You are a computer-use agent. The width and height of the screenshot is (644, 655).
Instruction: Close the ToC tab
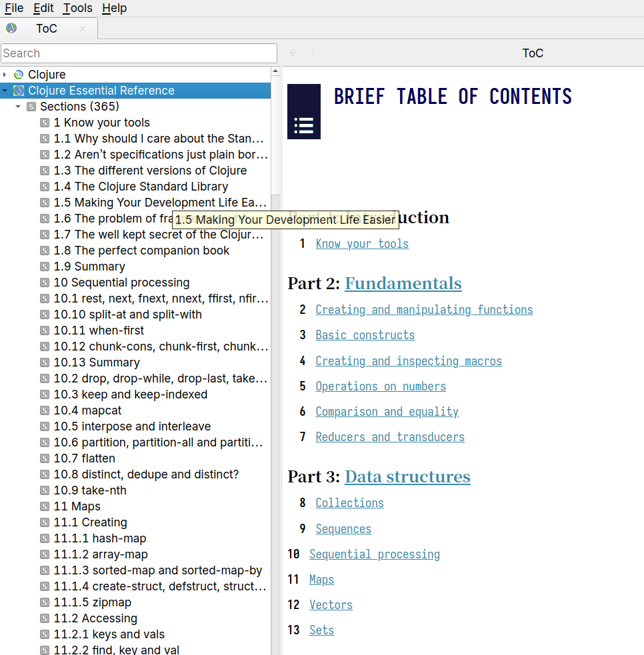coord(83,29)
